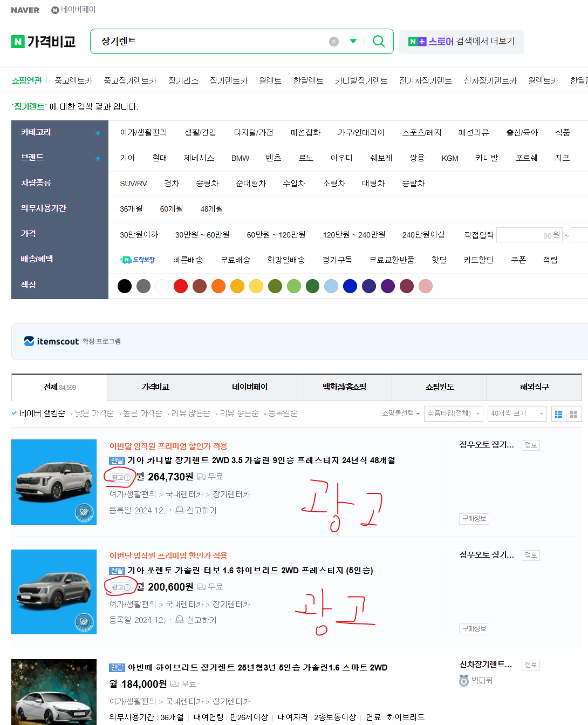The height and width of the screenshot is (725, 588).
Task: Click 구매정보 button on the 카니발 listing
Action: tap(474, 519)
